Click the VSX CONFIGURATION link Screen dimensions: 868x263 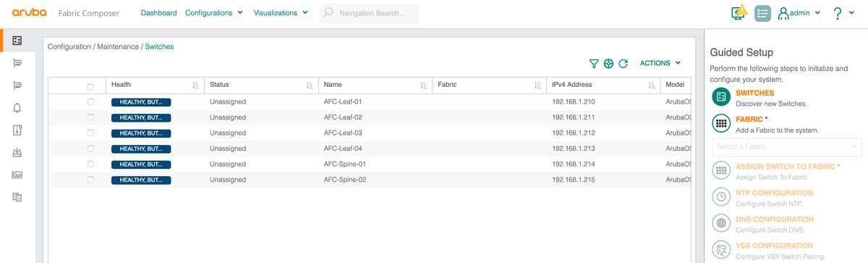tap(774, 246)
